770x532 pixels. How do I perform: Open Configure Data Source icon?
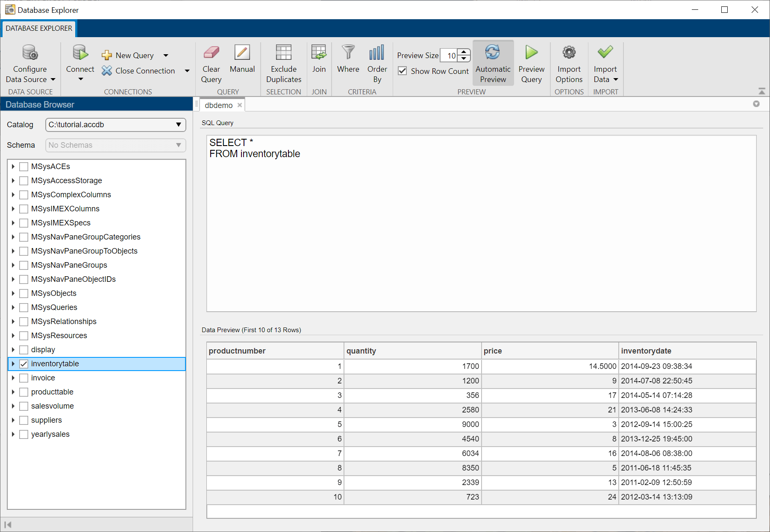tap(30, 53)
